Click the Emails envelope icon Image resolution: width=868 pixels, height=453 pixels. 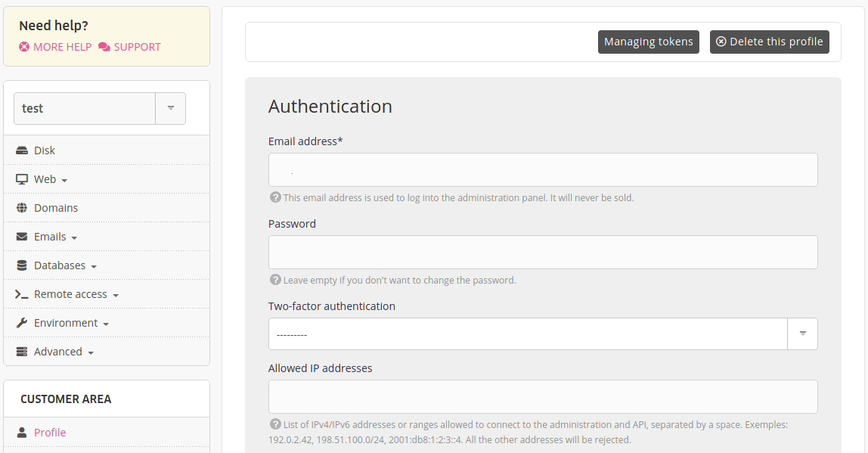pyautogui.click(x=21, y=237)
